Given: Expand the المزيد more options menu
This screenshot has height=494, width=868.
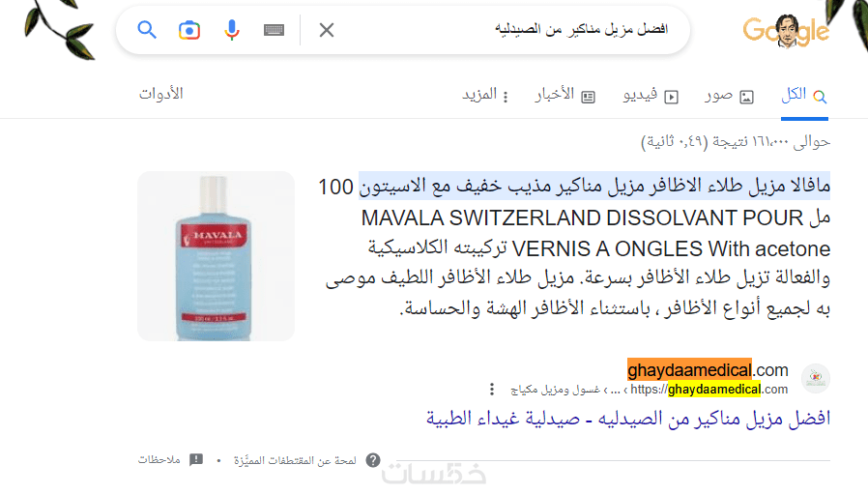Looking at the screenshot, I should click(485, 96).
